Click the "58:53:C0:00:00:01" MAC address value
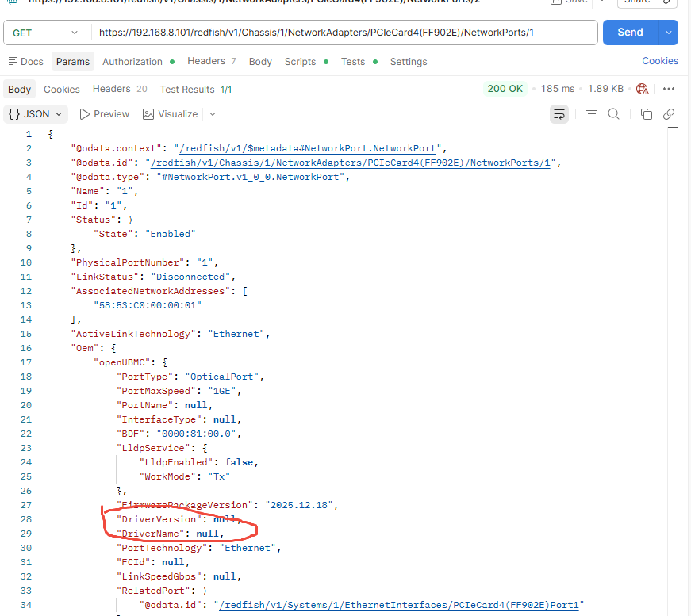The image size is (691, 616). pos(148,305)
